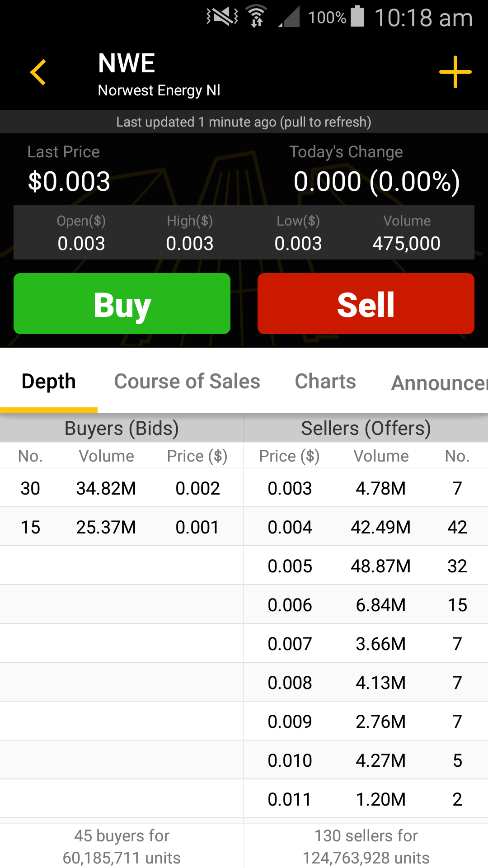The height and width of the screenshot is (868, 488).
Task: Select offer volume 6.84M
Action: point(381,605)
